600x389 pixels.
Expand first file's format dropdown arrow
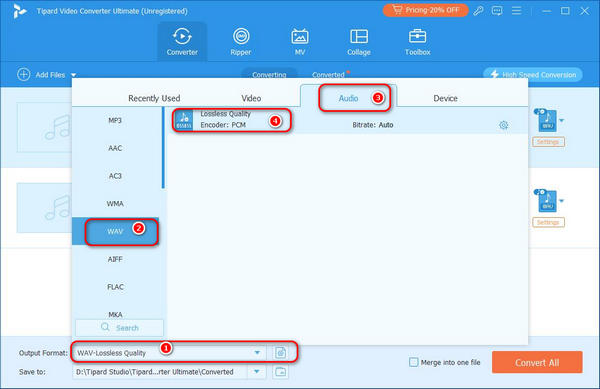tap(561, 120)
